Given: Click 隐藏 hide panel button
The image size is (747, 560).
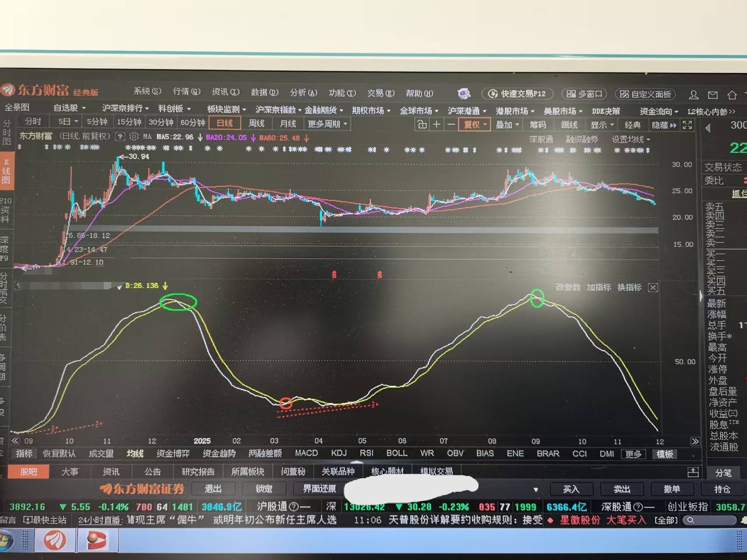Looking at the screenshot, I should 664,125.
